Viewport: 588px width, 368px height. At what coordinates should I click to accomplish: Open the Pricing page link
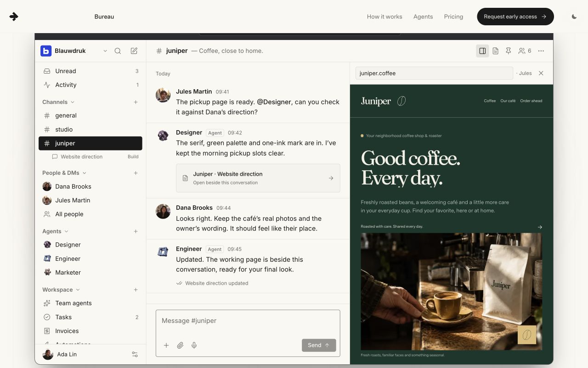(x=453, y=17)
